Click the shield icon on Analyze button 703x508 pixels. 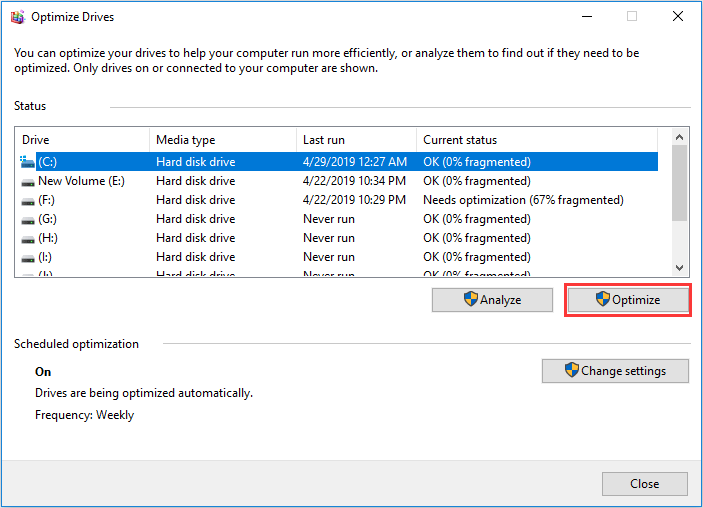470,299
